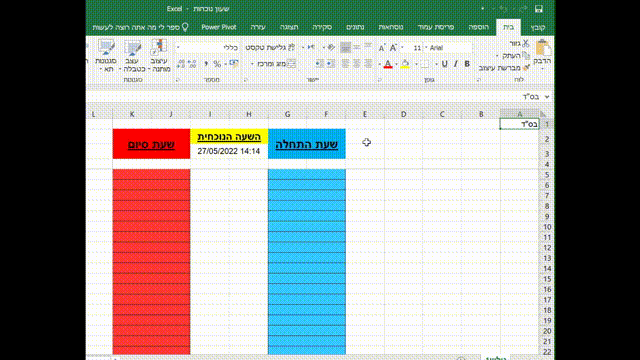
Task: Switch to View tab (תצוגה)
Action: pyautogui.click(x=289, y=27)
